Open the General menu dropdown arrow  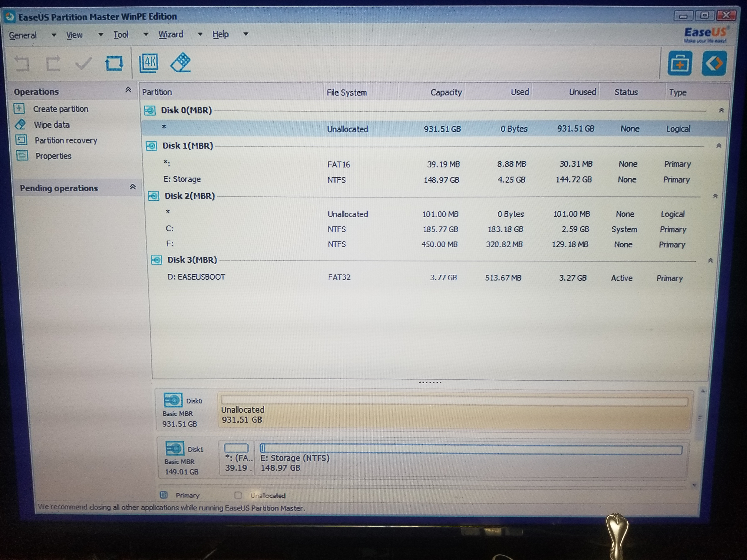(x=53, y=35)
